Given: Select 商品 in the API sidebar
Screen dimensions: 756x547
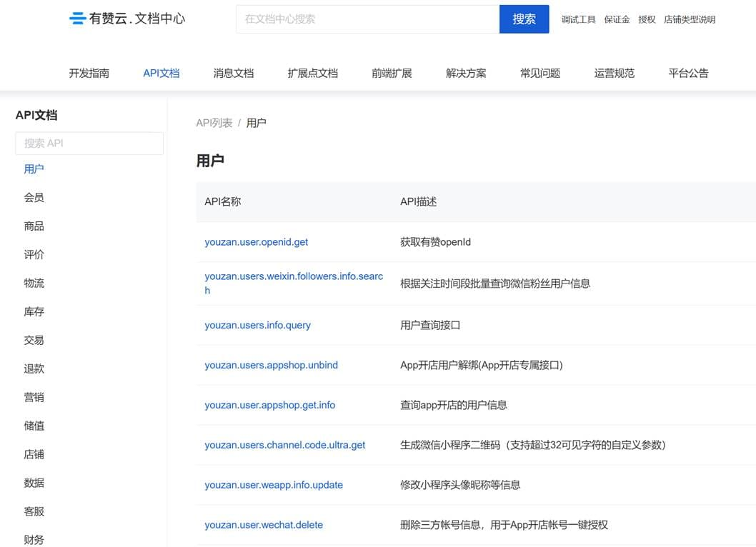Looking at the screenshot, I should pyautogui.click(x=34, y=226).
